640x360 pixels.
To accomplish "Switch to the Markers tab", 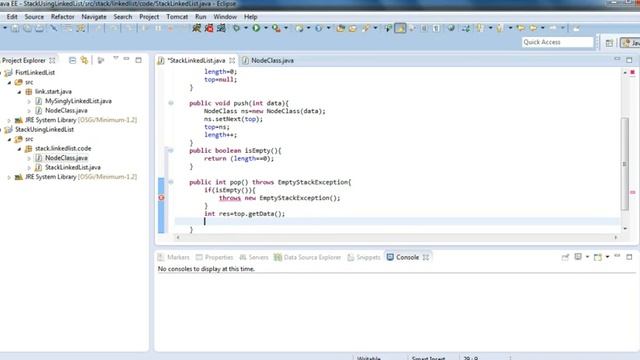I will click(x=174, y=257).
